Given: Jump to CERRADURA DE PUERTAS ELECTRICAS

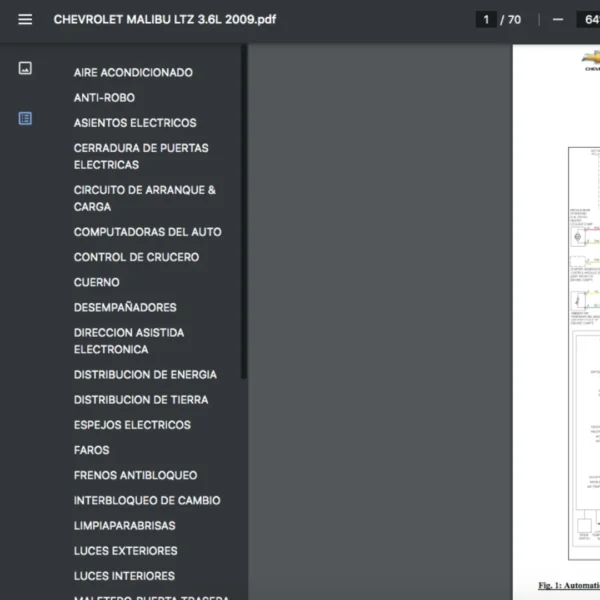Looking at the screenshot, I should pos(141,156).
